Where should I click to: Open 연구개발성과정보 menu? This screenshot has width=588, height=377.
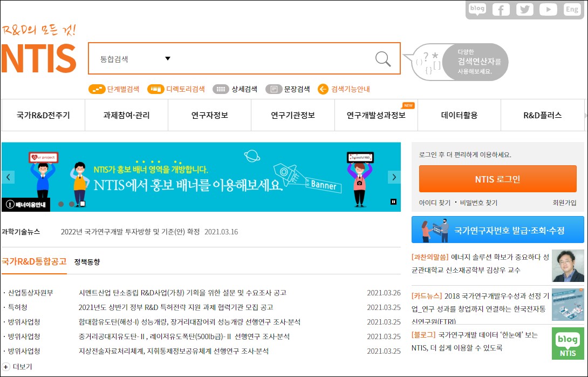376,115
